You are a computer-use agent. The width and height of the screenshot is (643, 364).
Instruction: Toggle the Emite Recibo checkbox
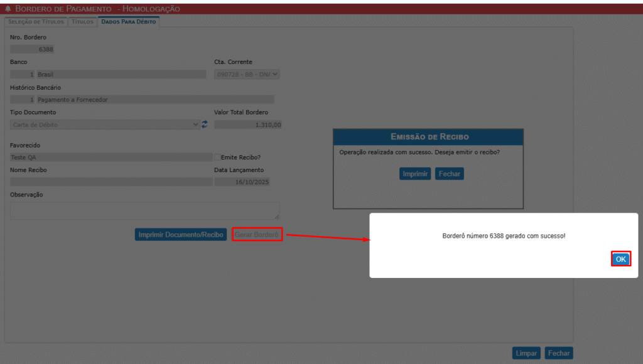217,157
